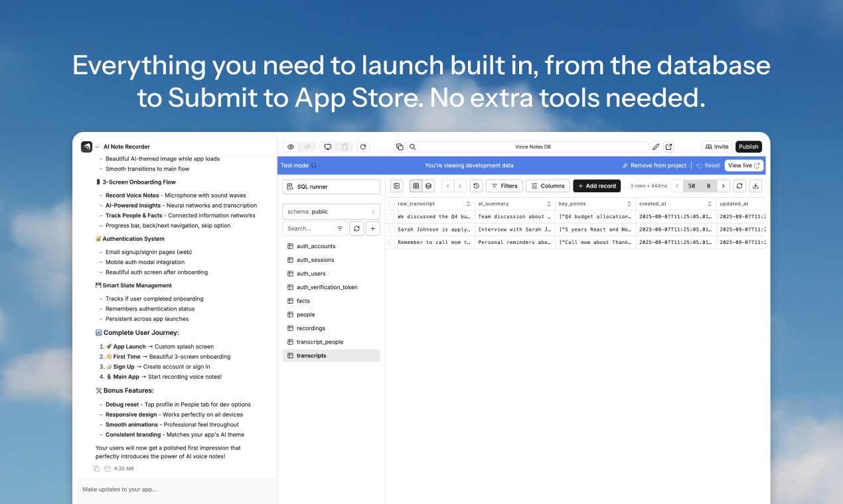Go to previous page with left chevron

[x=677, y=186]
